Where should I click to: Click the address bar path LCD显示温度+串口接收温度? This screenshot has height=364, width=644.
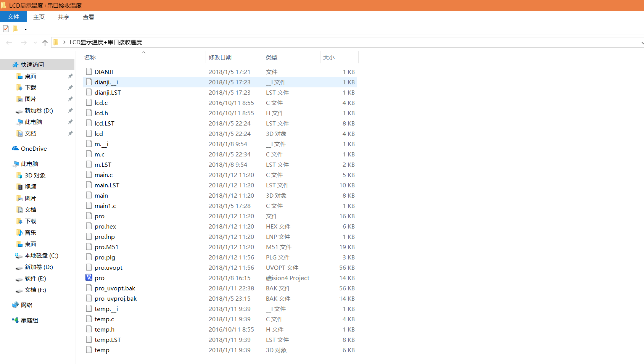[106, 42]
